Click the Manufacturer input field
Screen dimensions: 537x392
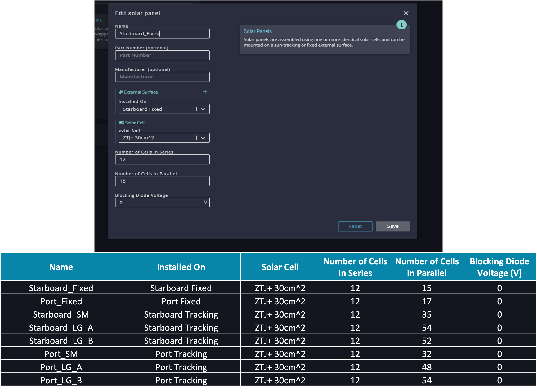point(162,77)
